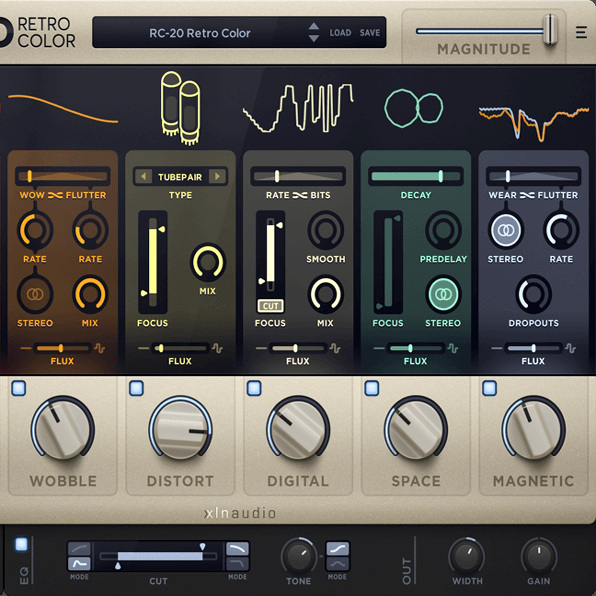
Task: Click the Wobble Flux slider
Action: (63, 348)
